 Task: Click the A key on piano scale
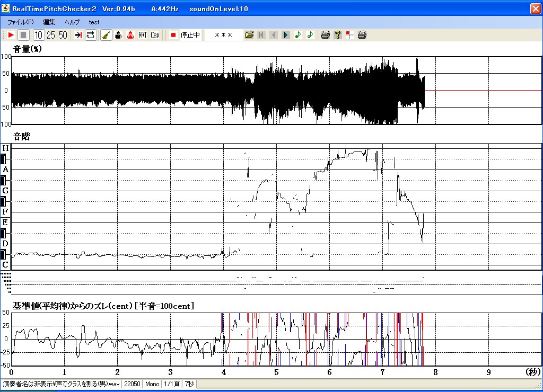click(x=5, y=170)
